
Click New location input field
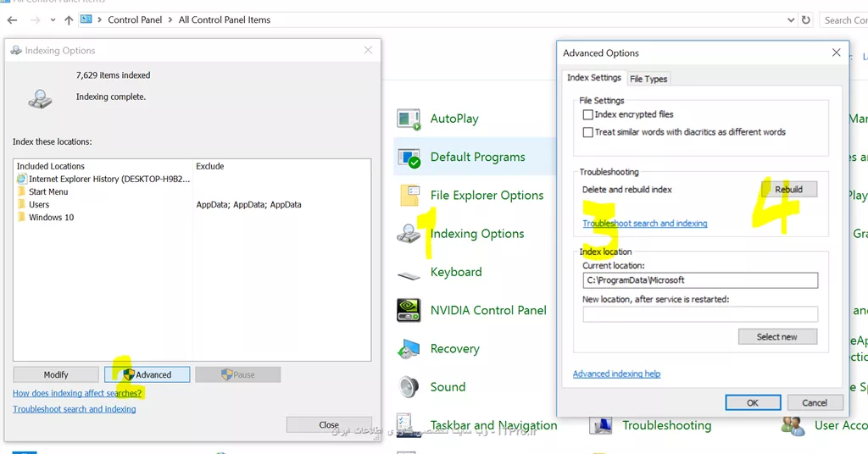(x=700, y=314)
